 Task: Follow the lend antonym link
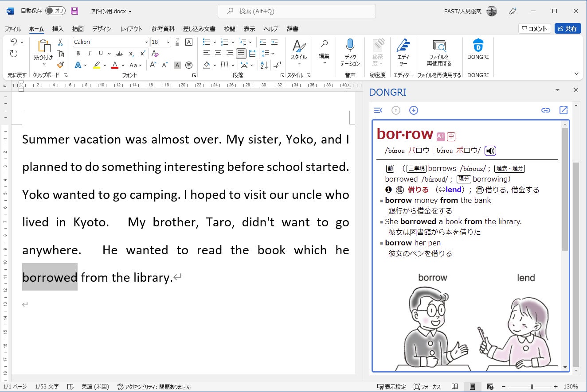(x=454, y=190)
